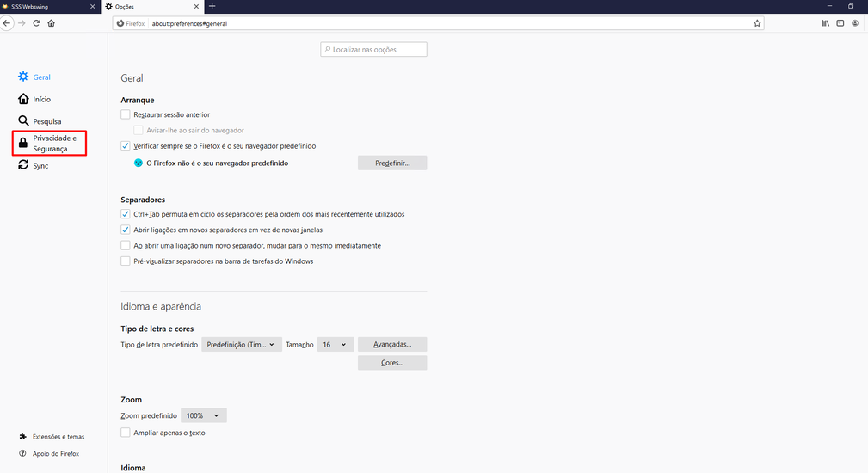Click the Sync arrows icon
The height and width of the screenshot is (473, 868).
(23, 165)
